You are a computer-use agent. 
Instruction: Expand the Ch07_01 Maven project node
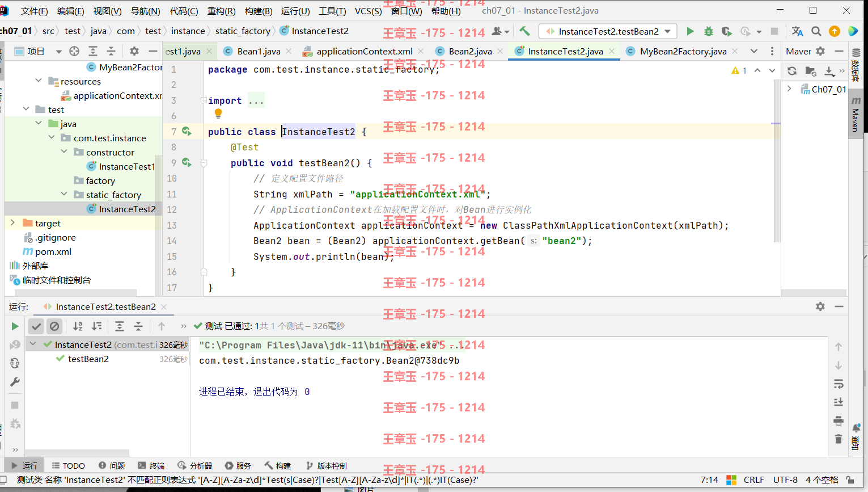(x=789, y=89)
